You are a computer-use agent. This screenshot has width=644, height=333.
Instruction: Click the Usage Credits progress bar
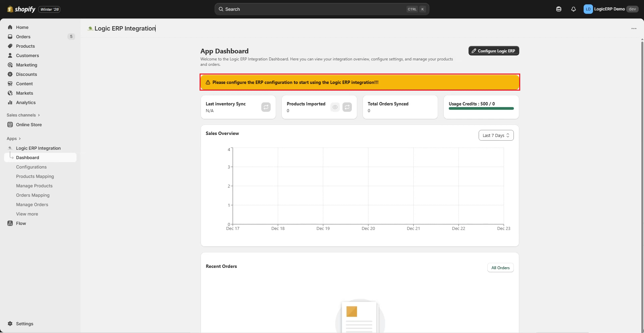pyautogui.click(x=481, y=108)
